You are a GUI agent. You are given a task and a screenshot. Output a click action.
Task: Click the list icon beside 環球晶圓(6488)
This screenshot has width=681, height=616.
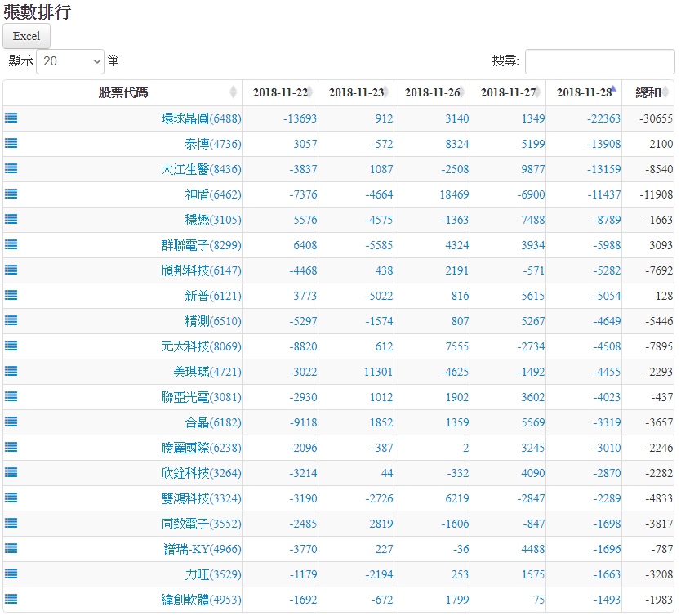tap(11, 118)
